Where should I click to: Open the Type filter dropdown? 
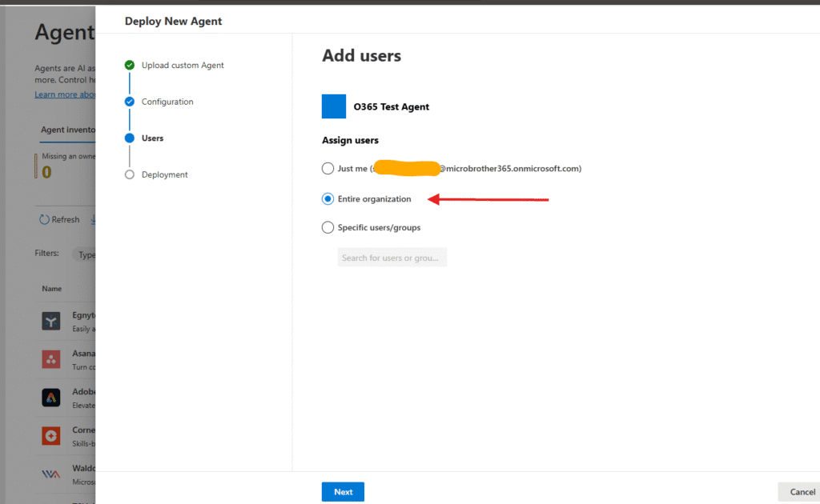point(84,254)
